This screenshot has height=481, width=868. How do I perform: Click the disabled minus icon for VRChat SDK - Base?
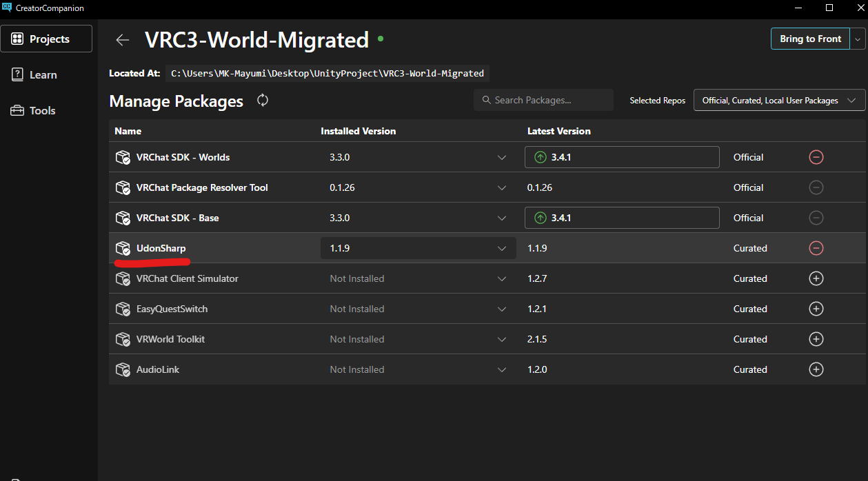(816, 218)
